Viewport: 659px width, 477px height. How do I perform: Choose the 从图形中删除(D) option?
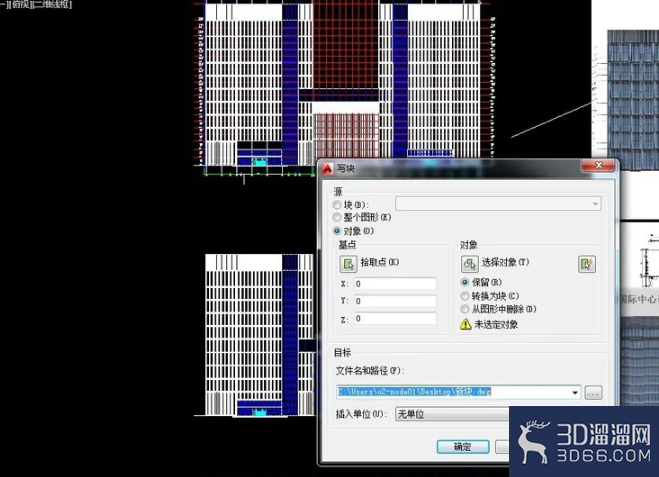click(x=465, y=309)
